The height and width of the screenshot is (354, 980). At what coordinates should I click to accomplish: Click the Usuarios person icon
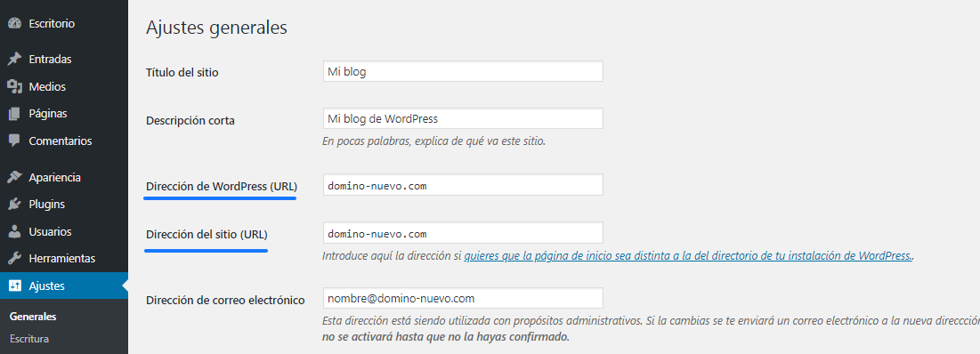point(14,231)
